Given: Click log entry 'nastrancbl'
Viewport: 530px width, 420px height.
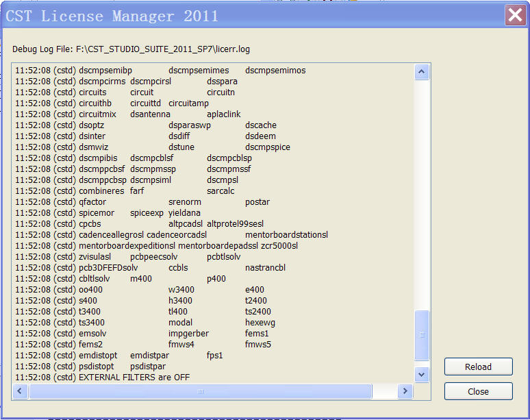Looking at the screenshot, I should pyautogui.click(x=265, y=268).
